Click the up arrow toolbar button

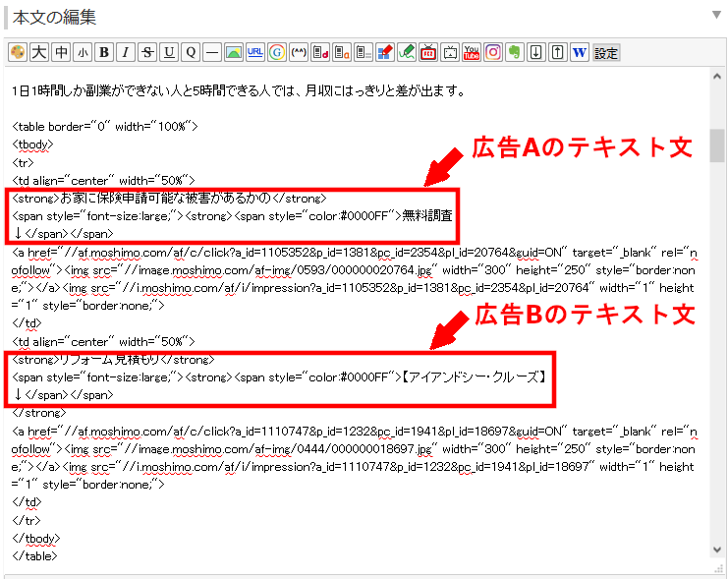coord(558,52)
